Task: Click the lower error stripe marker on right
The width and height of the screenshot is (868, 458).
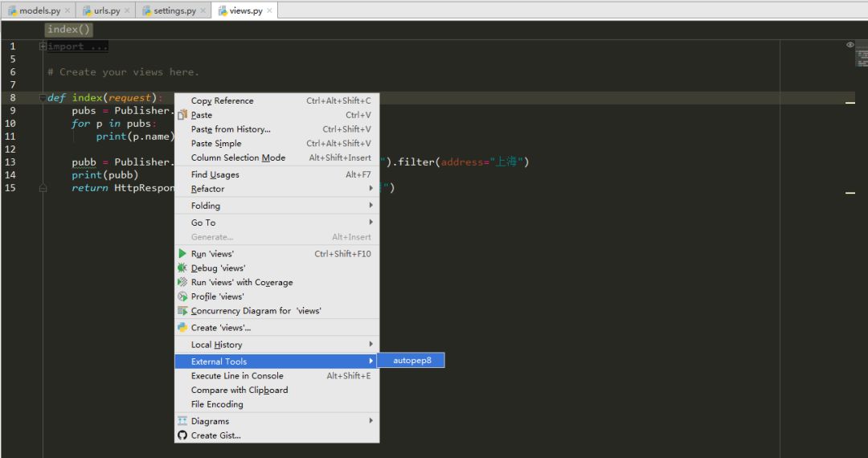Action: coord(850,193)
